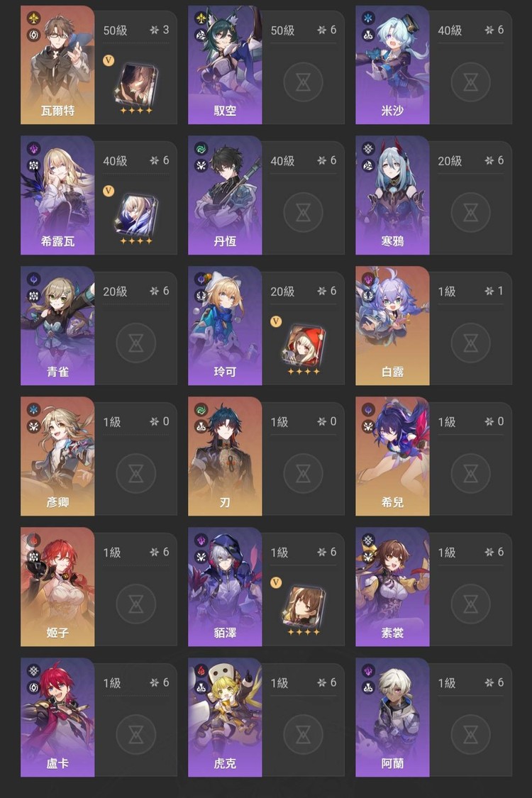Select the 希兒 character portrait
The image size is (532, 798).
point(392,456)
